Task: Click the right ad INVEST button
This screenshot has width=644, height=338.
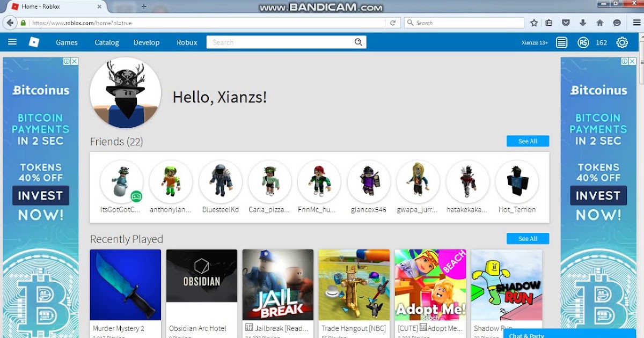Action: (x=598, y=195)
